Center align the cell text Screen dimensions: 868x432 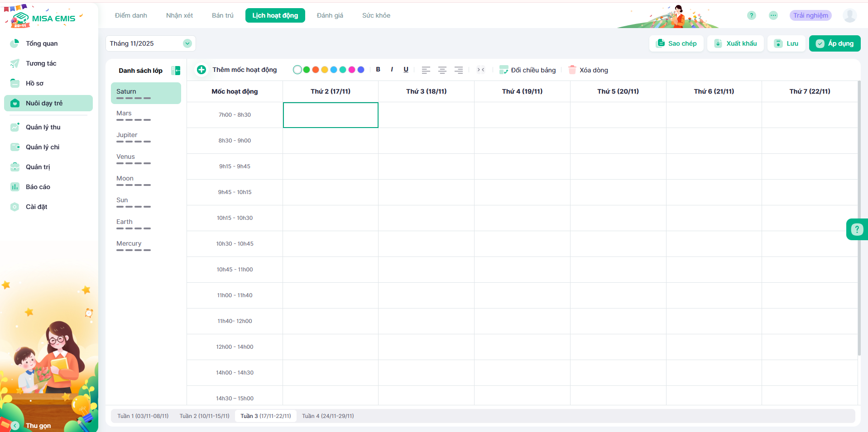442,70
